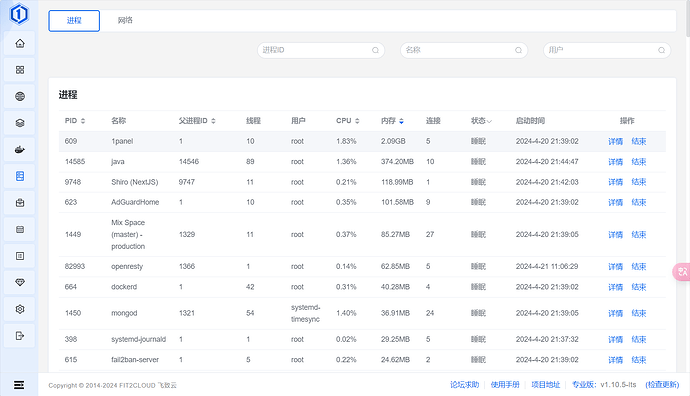This screenshot has width=690, height=396.
Task: Sort the table by CPU column
Action: [348, 121]
